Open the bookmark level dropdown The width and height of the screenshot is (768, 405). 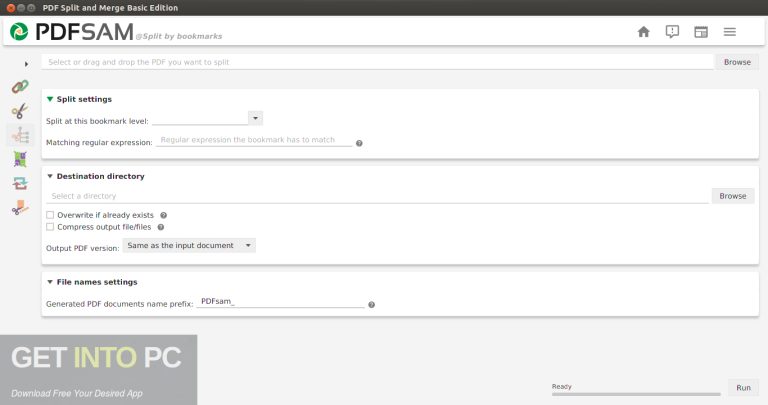click(255, 118)
